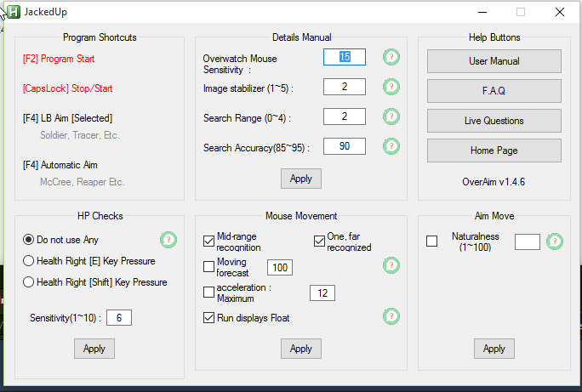This screenshot has height=392, width=582.
Task: Click help icon next to Moving forecast row
Action: pos(391,266)
